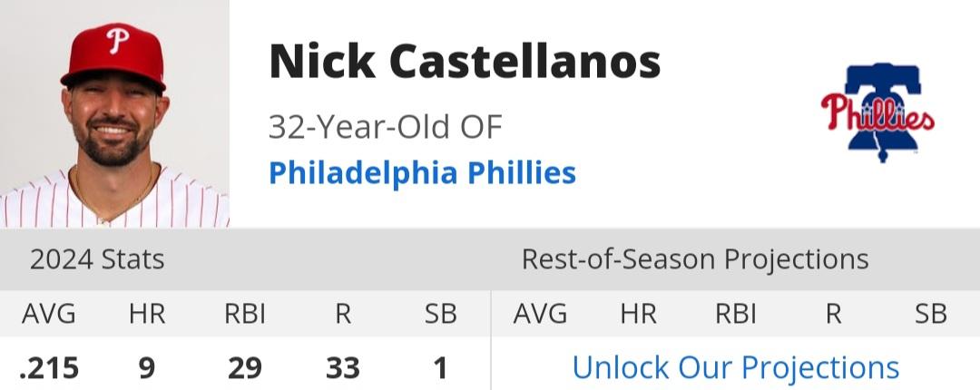Click SB column header under 2024 Stats

441,314
